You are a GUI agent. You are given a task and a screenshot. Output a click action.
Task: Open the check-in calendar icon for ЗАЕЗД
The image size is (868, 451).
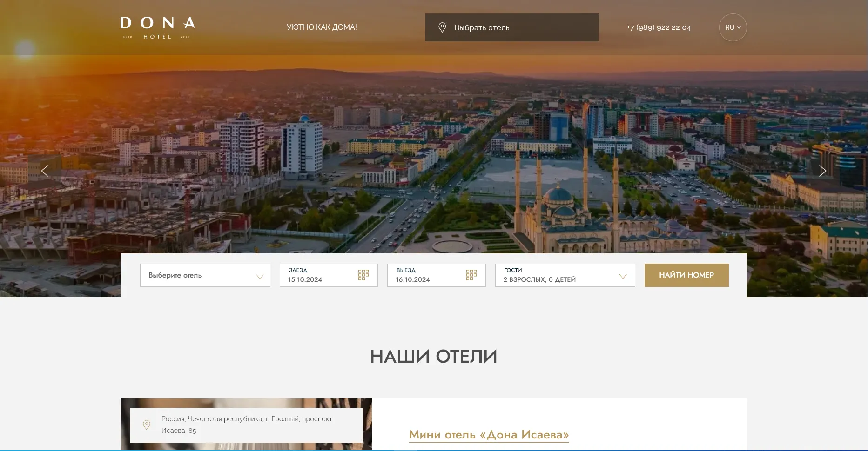363,274
